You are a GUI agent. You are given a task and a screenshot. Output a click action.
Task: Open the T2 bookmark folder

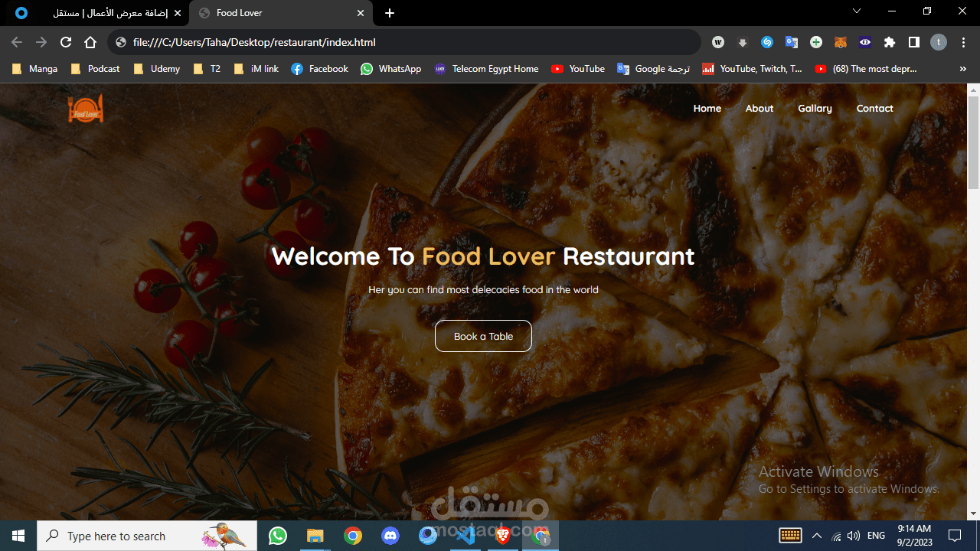[207, 69]
